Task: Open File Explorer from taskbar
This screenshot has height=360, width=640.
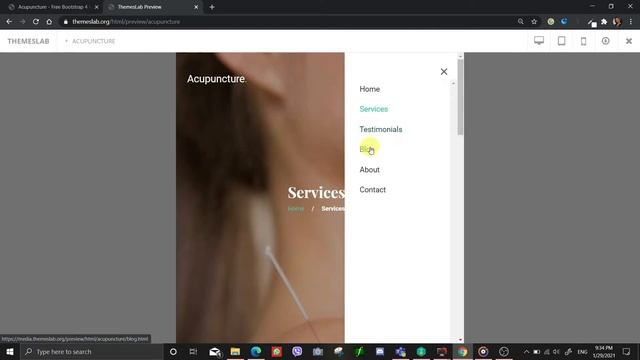Action: (x=235, y=351)
